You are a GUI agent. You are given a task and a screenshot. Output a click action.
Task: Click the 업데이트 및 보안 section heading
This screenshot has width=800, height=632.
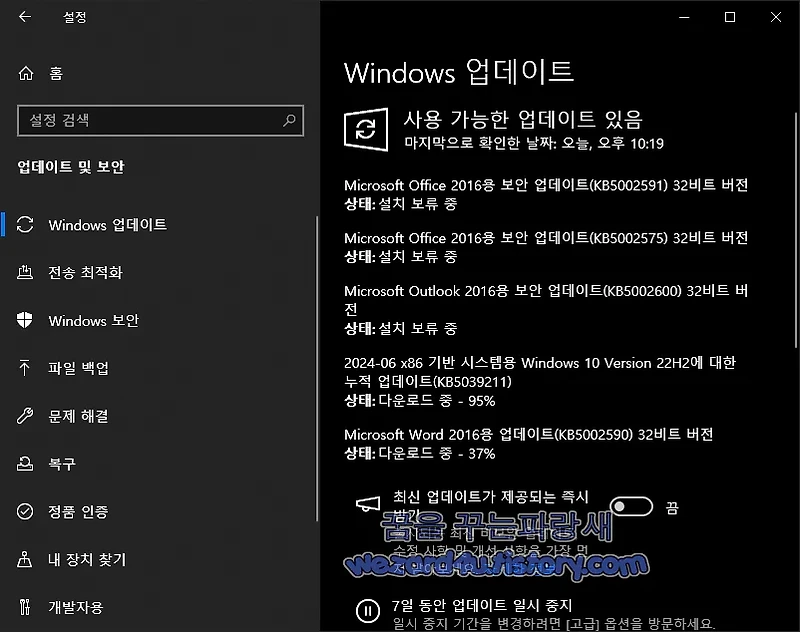pos(71,167)
